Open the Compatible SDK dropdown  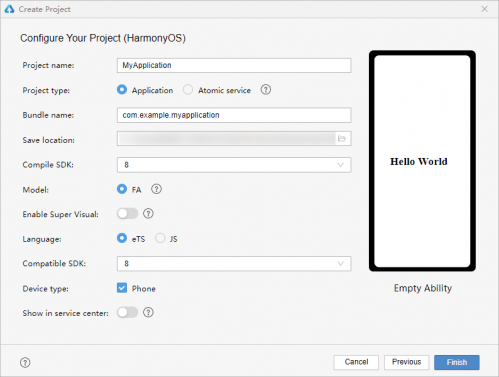(x=234, y=263)
